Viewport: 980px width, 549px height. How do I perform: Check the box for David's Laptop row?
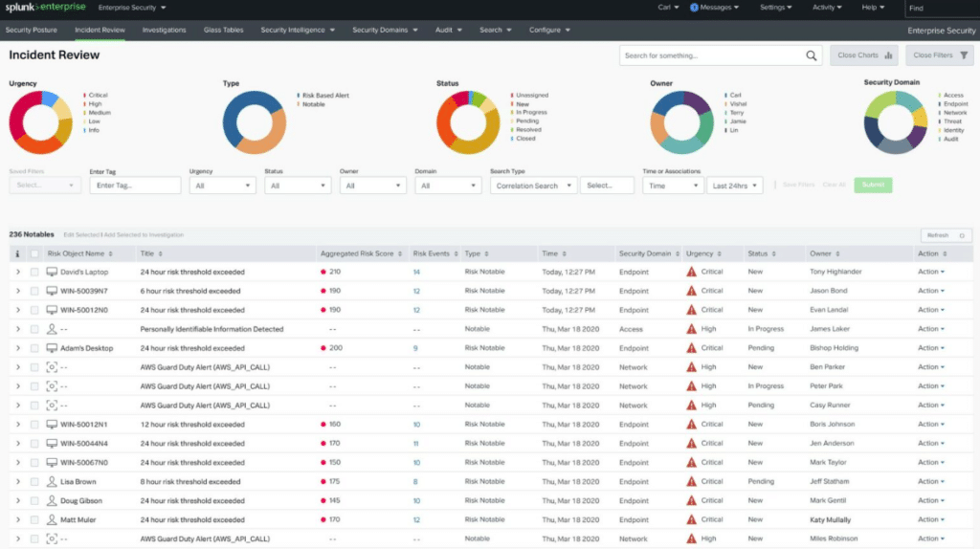click(34, 273)
